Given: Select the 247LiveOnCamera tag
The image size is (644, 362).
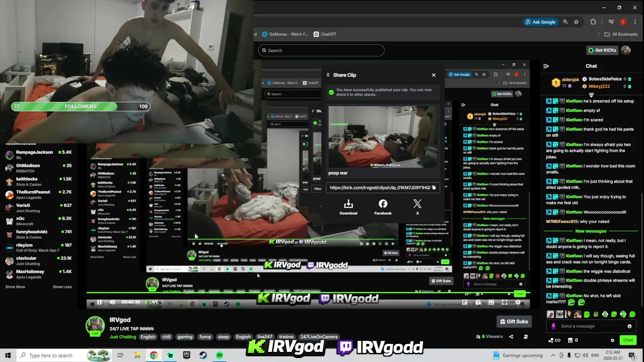Looking at the screenshot, I should [x=319, y=337].
